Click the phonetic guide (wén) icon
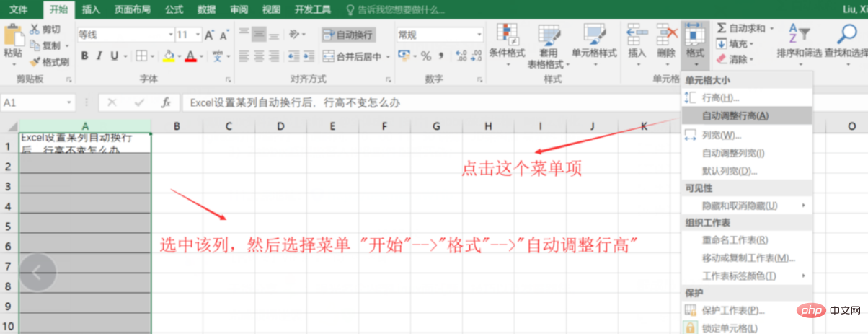This screenshot has width=868, height=334. [x=217, y=56]
